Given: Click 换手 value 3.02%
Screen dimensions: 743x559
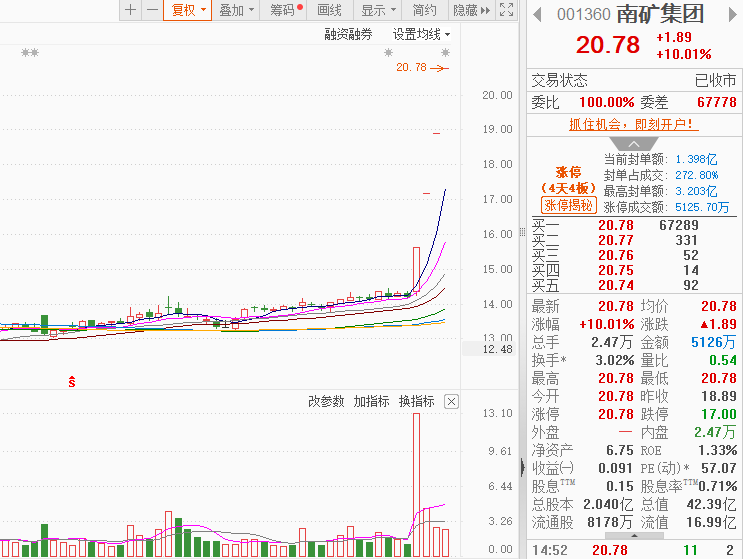Looking at the screenshot, I should point(615,360).
